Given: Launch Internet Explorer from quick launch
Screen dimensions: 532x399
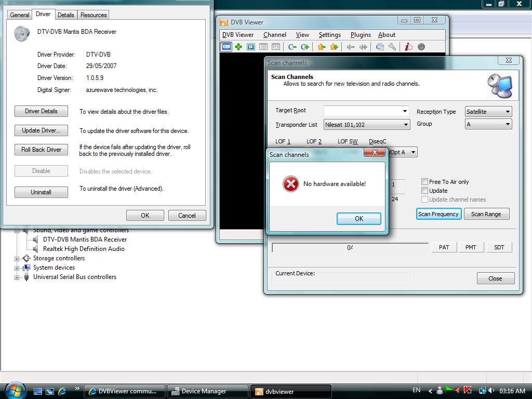Looking at the screenshot, I should (62, 391).
